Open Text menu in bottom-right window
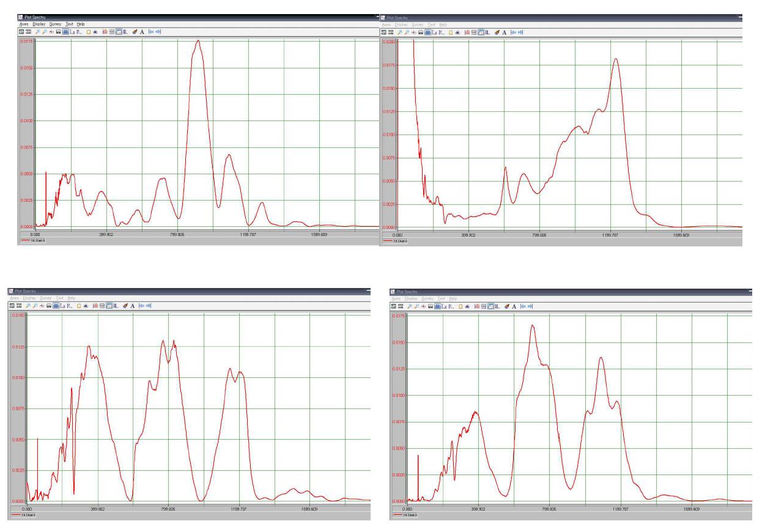784x532 pixels. 442,298
